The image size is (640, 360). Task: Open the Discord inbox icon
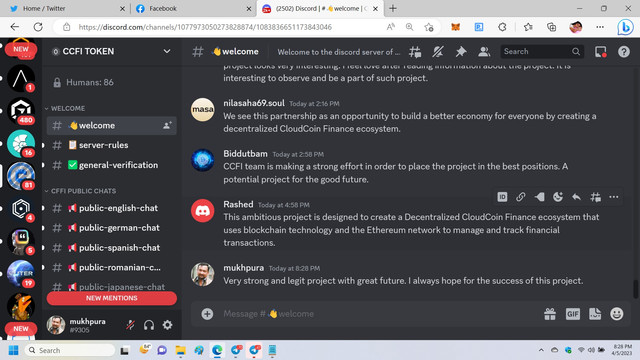[600, 52]
